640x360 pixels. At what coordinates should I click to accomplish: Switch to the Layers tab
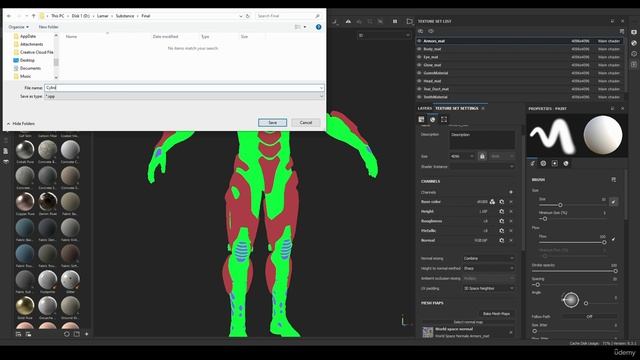(424, 108)
